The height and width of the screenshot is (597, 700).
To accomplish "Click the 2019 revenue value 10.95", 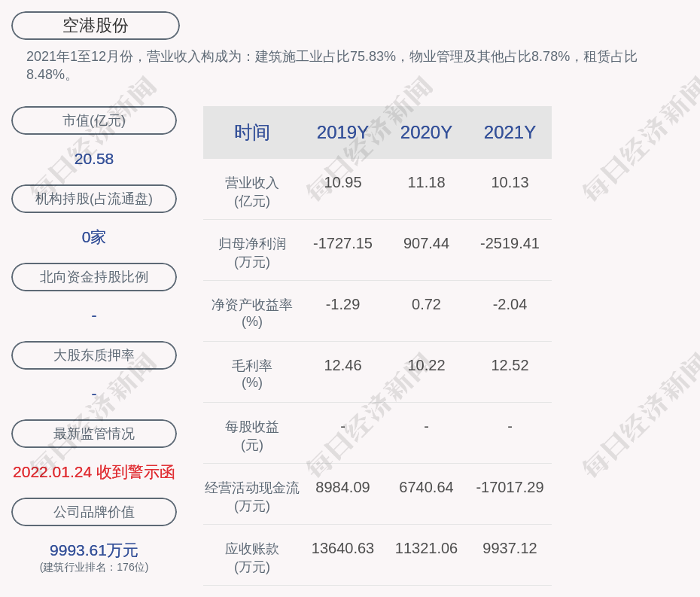I will [x=343, y=182].
